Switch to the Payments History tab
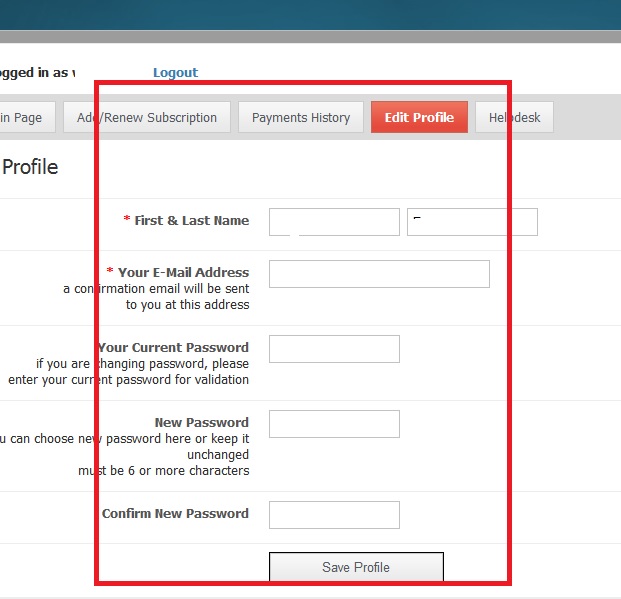Viewport: 621px width, 599px height. pos(301,118)
